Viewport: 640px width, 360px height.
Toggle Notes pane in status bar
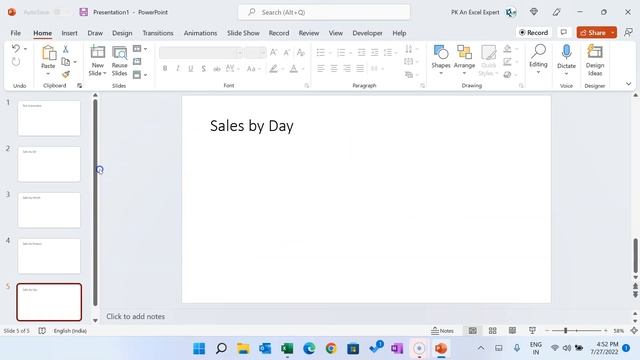pyautogui.click(x=442, y=331)
